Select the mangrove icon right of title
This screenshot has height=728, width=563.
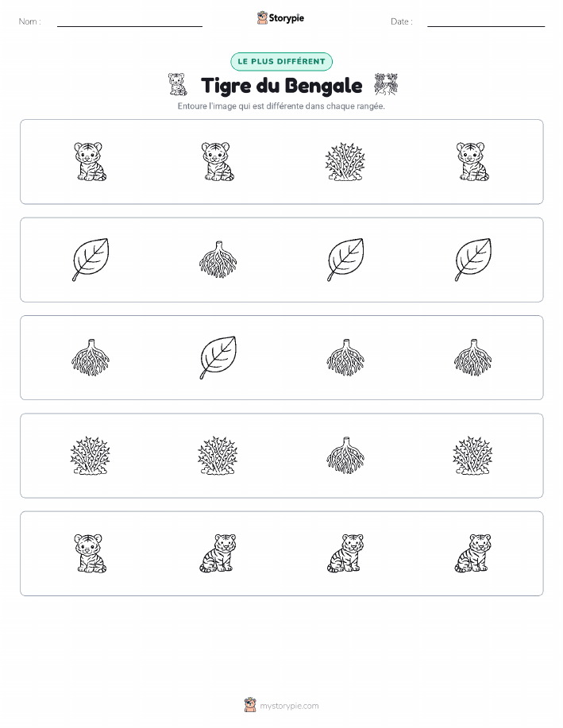386,84
